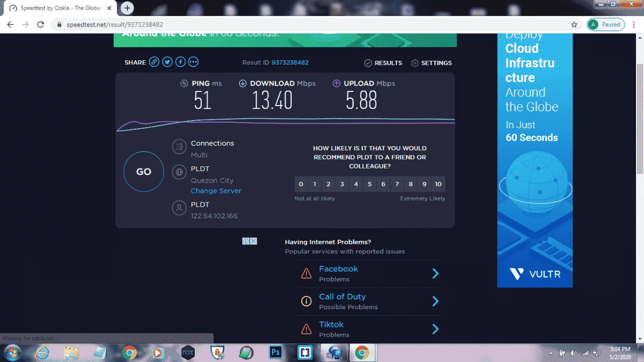The image size is (644, 362).
Task: Close the Speedtest by Ookla tab
Action: click(109, 8)
